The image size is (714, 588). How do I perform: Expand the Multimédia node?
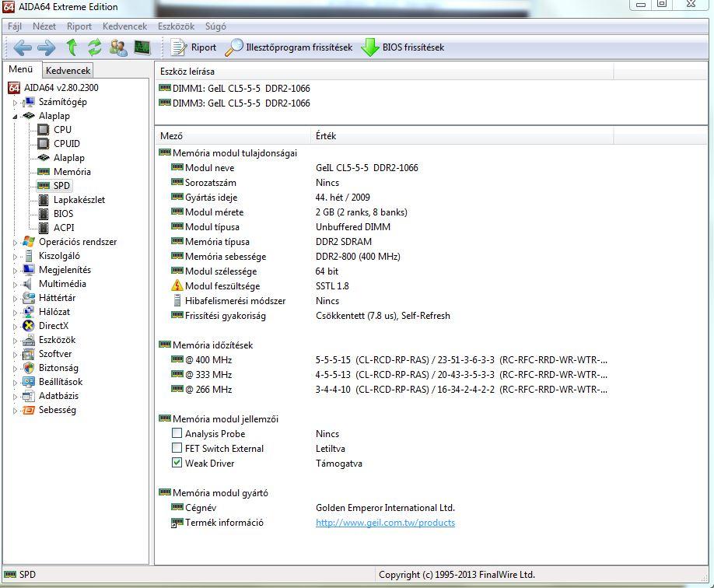pos(15,285)
